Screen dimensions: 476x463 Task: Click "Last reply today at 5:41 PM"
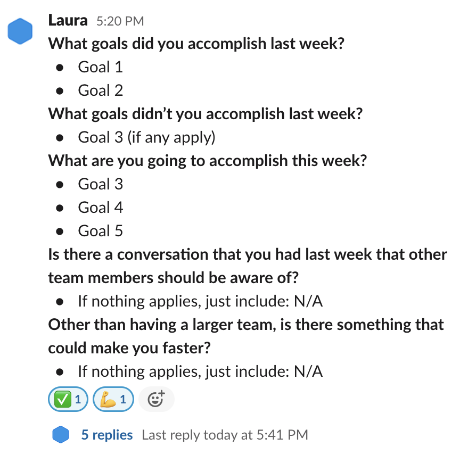225,435
